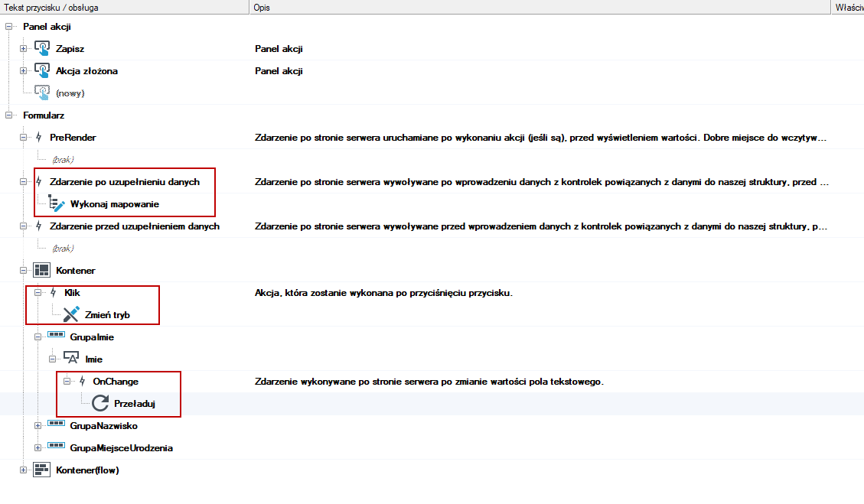Viewport: 864px width, 504px height.
Task: Select the 'Wykonaj mapowanie' action row label
Action: pos(115,203)
